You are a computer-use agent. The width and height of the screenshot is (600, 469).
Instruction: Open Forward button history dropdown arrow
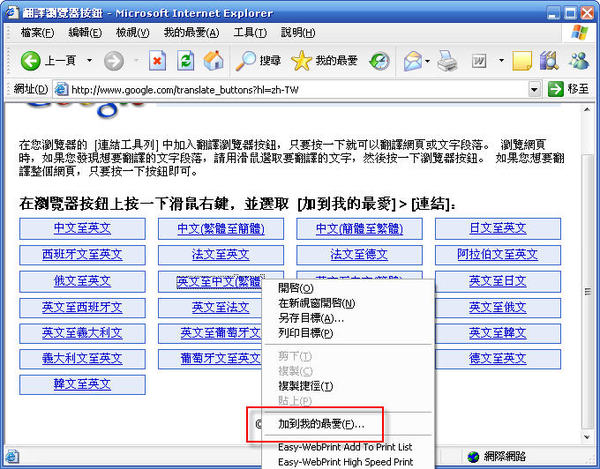[136, 60]
